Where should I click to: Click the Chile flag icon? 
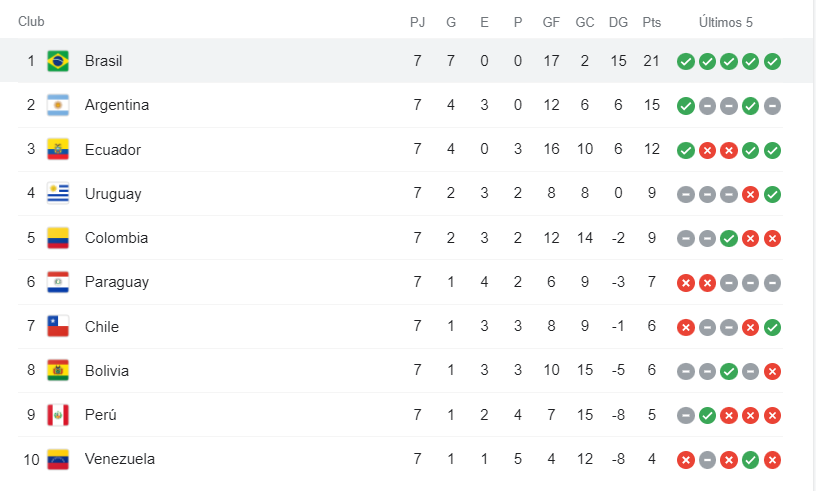(x=58, y=326)
